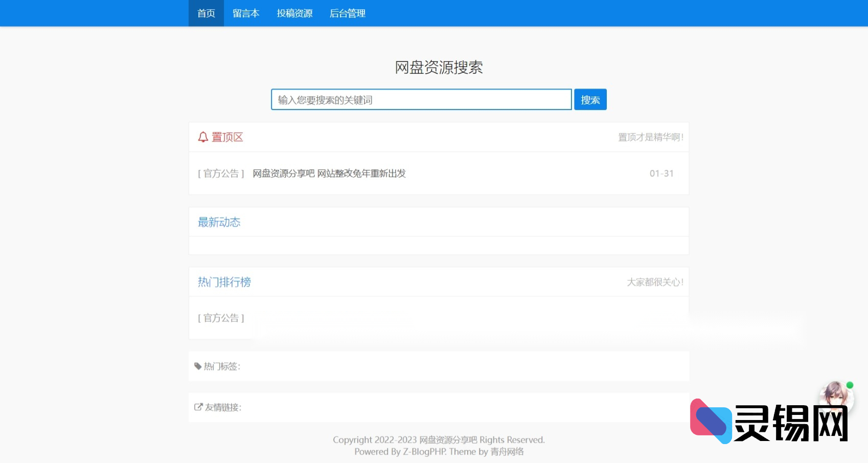Image resolution: width=868 pixels, height=463 pixels.
Task: Click the external link icon by 友情链接
Action: 198,407
